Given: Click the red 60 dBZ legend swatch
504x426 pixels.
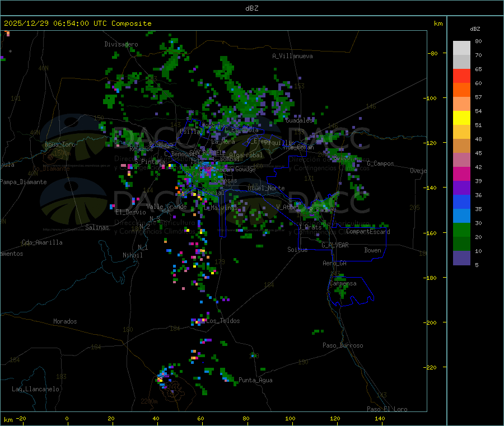Looking at the screenshot, I should (x=461, y=76).
